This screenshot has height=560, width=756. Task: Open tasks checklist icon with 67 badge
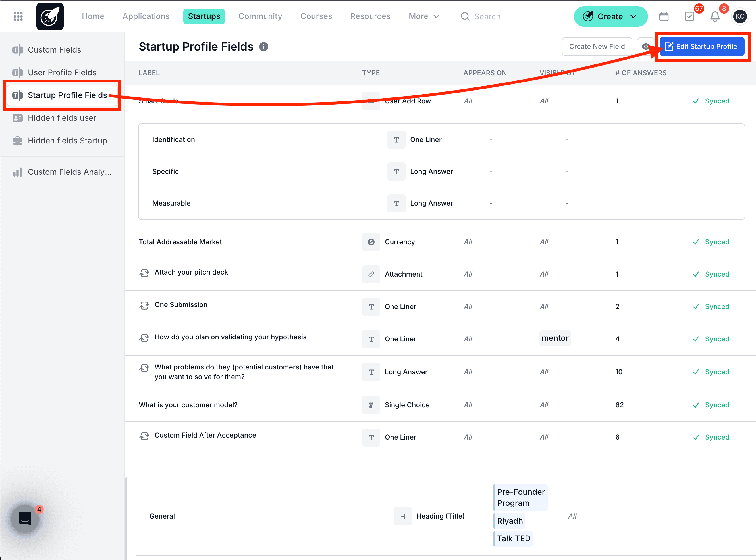(689, 16)
